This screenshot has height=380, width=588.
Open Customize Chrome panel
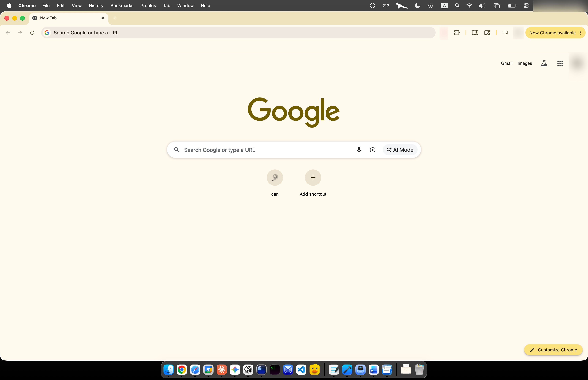553,350
